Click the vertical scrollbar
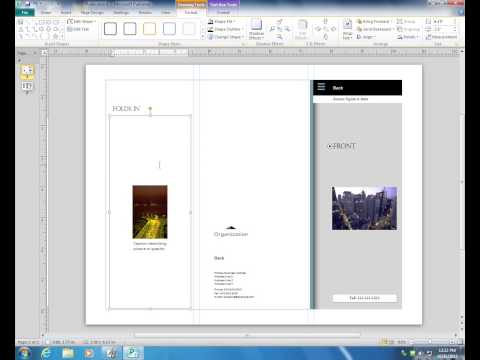The width and height of the screenshot is (480, 360). click(x=462, y=182)
